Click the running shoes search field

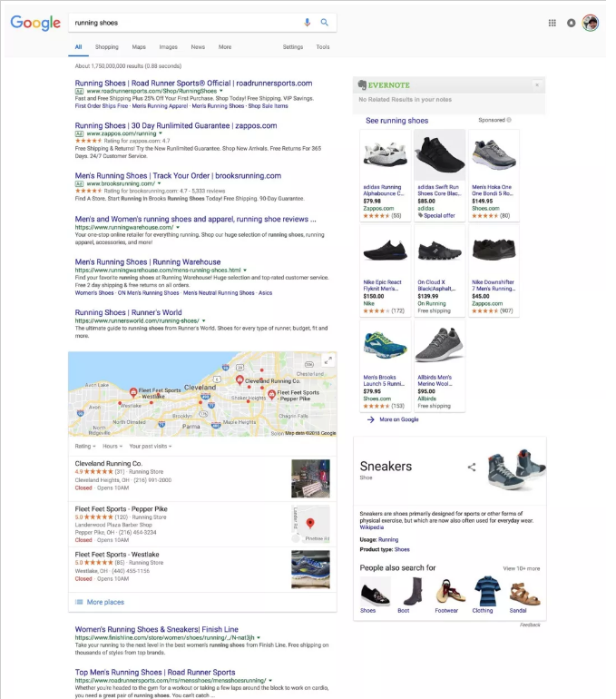pyautogui.click(x=185, y=23)
